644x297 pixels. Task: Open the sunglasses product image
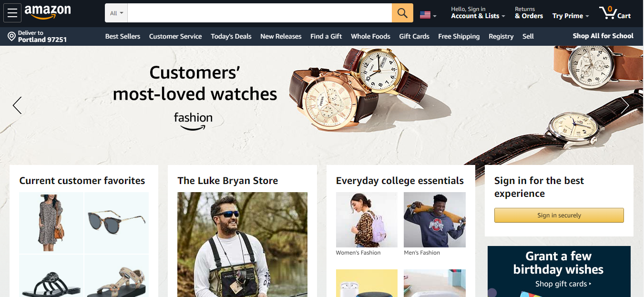(x=116, y=223)
